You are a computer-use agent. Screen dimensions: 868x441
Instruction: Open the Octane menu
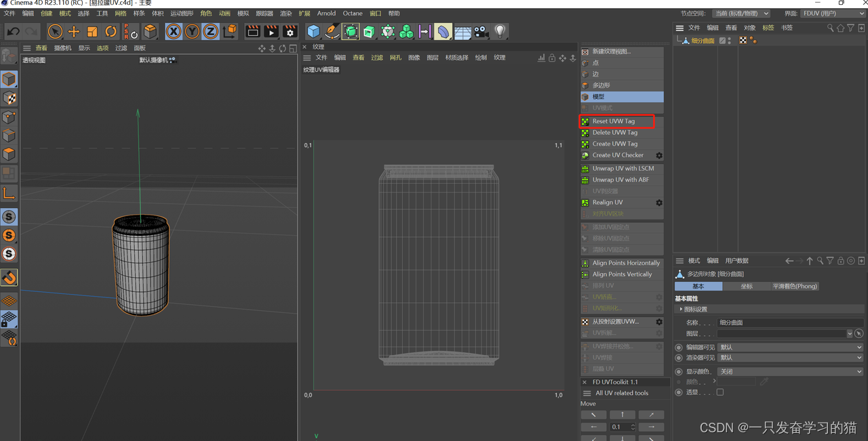352,13
